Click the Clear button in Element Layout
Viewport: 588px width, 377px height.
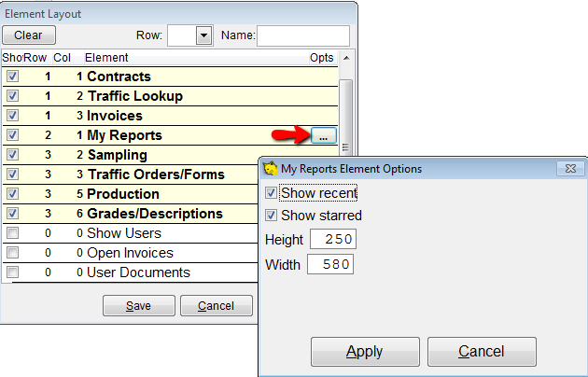click(29, 35)
